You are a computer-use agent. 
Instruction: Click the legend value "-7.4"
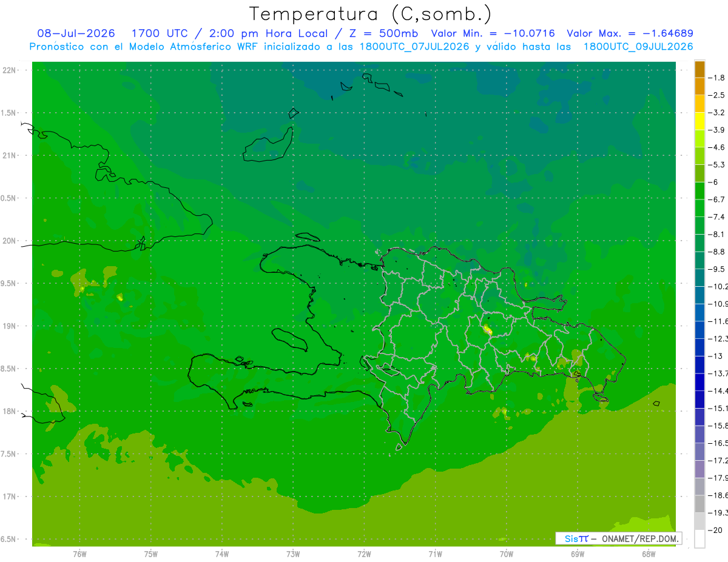click(x=716, y=216)
